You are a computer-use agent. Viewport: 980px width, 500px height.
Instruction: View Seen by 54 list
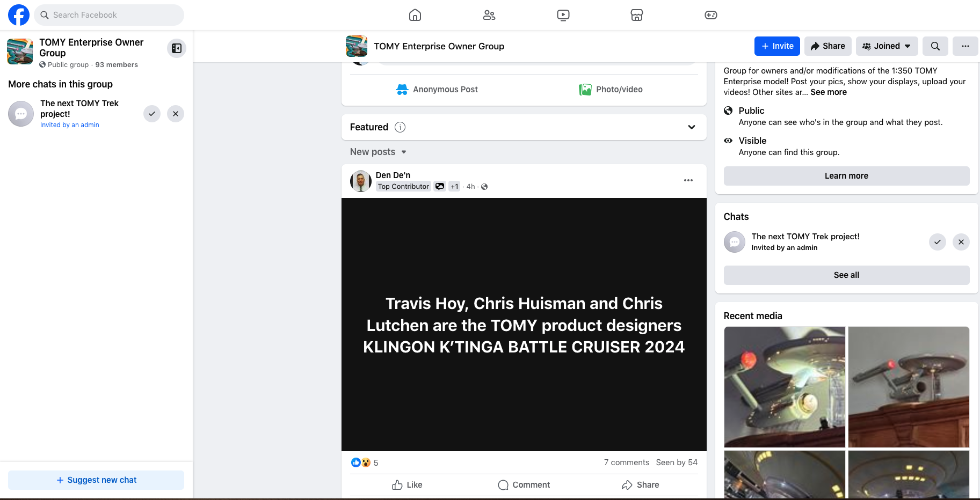677,462
